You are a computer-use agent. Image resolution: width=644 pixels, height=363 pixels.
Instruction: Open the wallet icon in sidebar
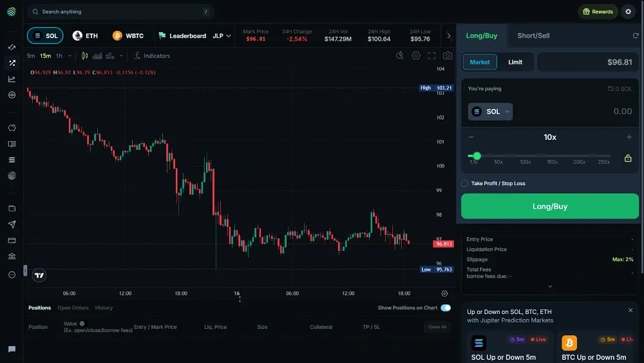pos(12,208)
